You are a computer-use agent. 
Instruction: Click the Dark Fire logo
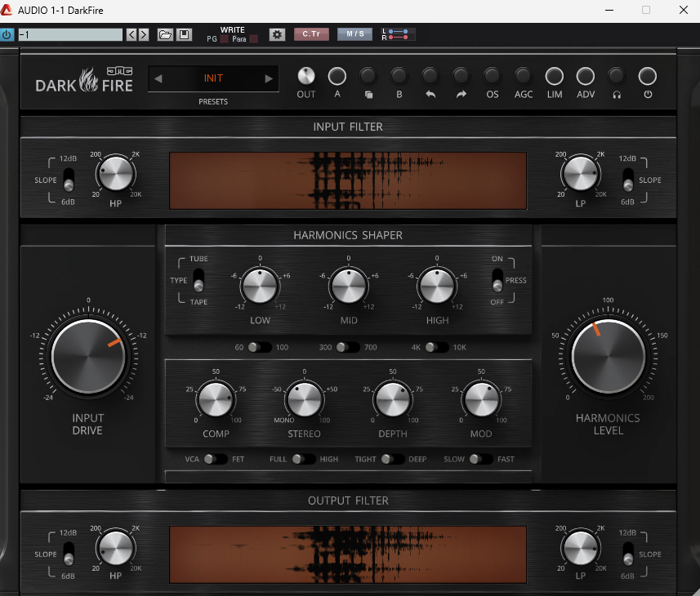(x=84, y=80)
